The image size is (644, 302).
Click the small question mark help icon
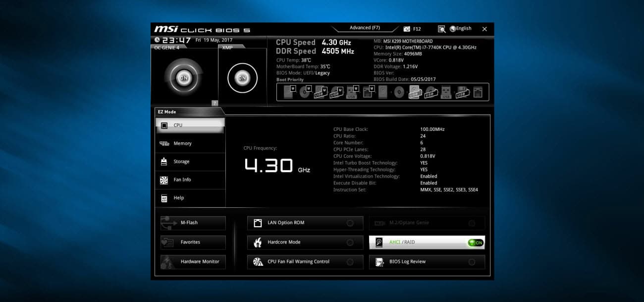click(x=215, y=103)
